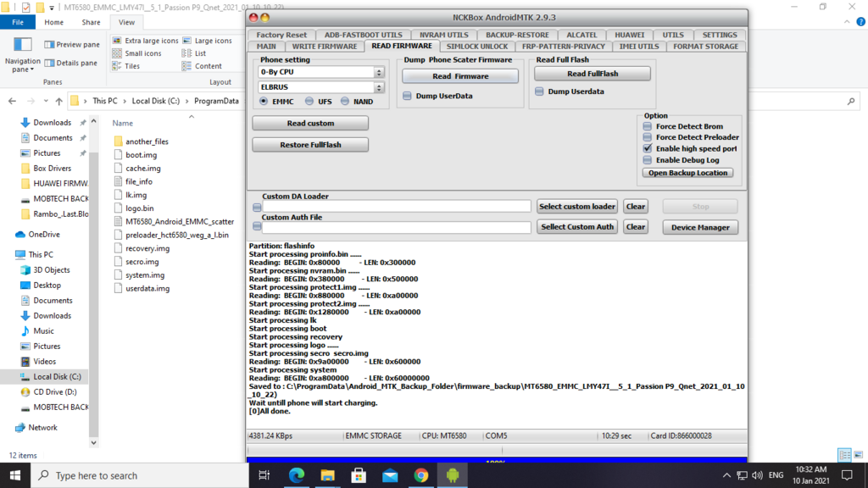The image size is (868, 488).
Task: Select the UFS storage radio button
Action: coord(309,102)
